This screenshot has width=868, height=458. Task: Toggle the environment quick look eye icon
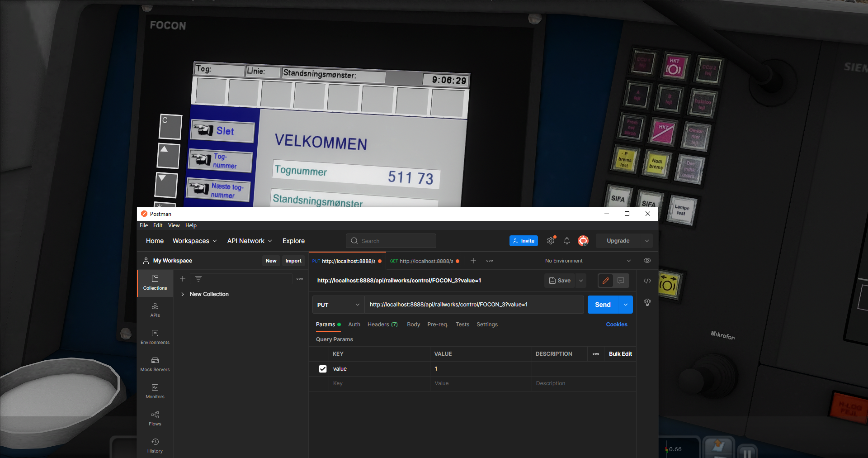point(647,261)
